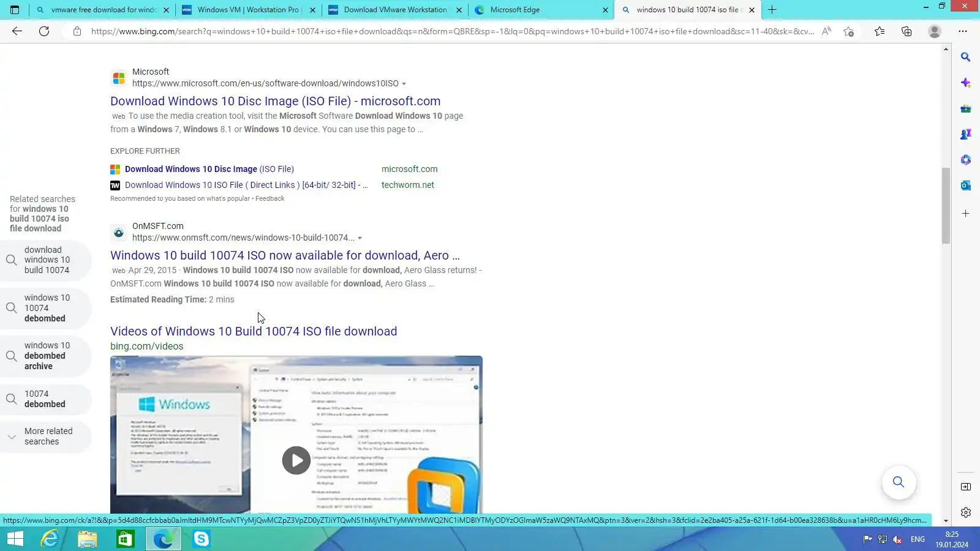Open Collections in Edge toolbar

pyautogui.click(x=907, y=31)
